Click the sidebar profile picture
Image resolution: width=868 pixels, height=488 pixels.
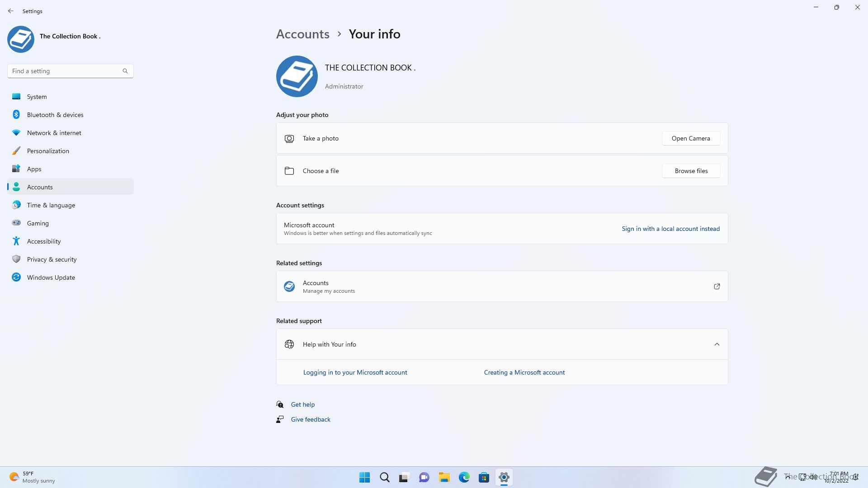(x=21, y=39)
